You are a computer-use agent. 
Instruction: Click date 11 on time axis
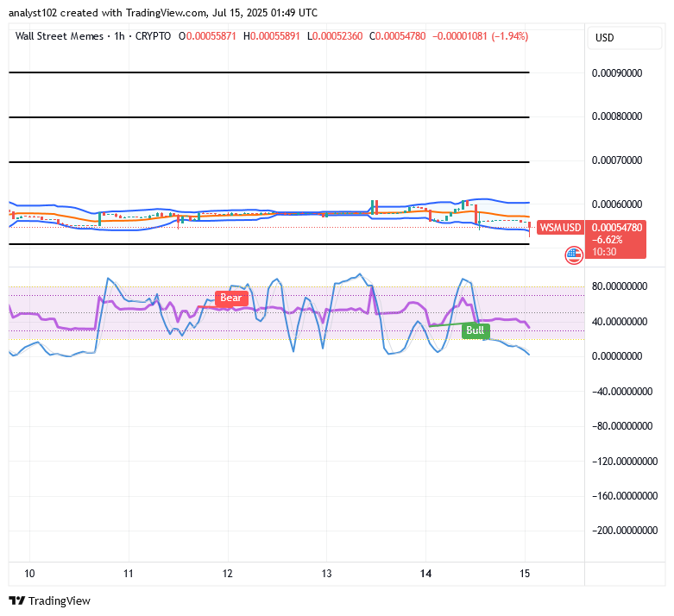[x=128, y=574]
